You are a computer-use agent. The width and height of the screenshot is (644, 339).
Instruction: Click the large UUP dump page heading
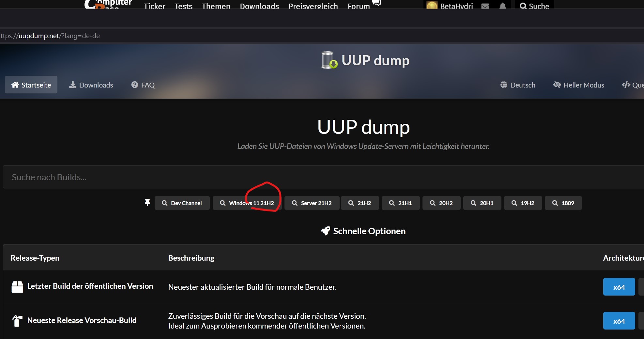tap(363, 127)
